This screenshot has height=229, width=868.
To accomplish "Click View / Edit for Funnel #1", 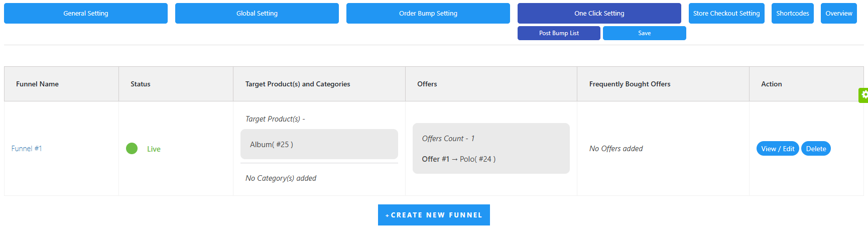I will pos(778,149).
